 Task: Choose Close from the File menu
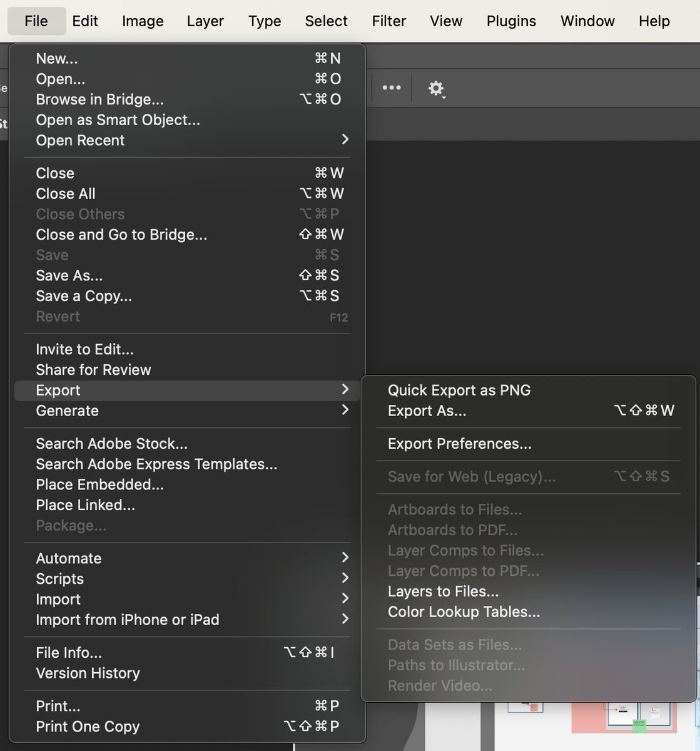187,173
